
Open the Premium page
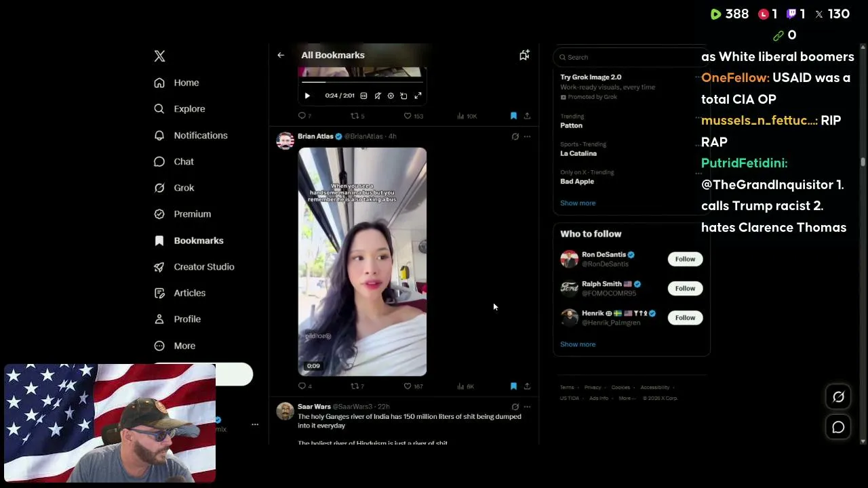182,214
